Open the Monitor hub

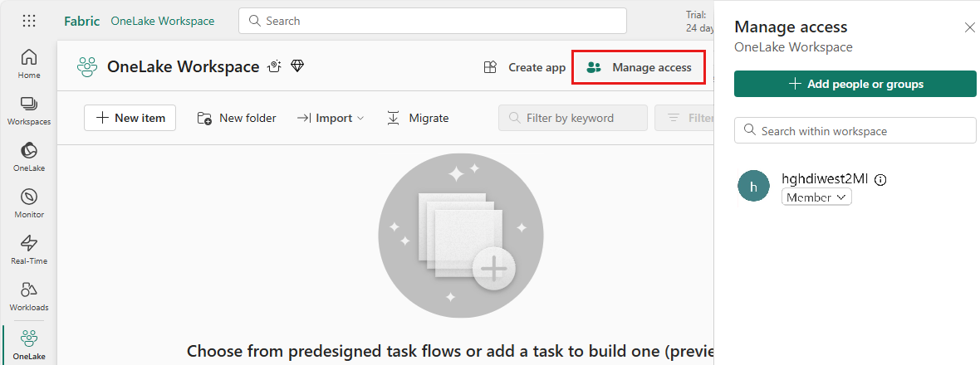pos(29,203)
